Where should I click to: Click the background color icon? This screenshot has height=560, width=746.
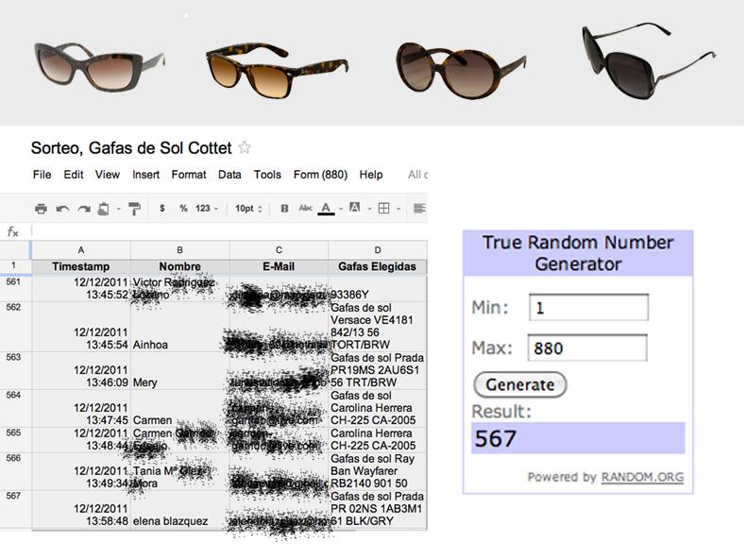click(x=354, y=208)
